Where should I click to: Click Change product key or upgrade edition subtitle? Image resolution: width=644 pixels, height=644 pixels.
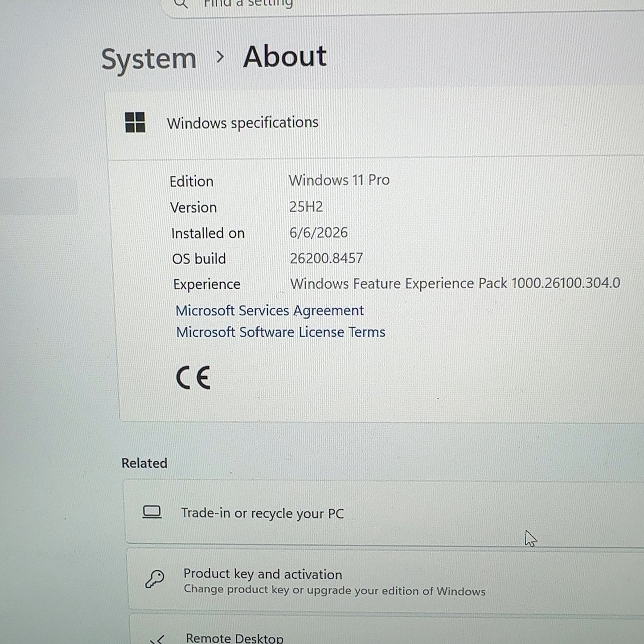335,591
